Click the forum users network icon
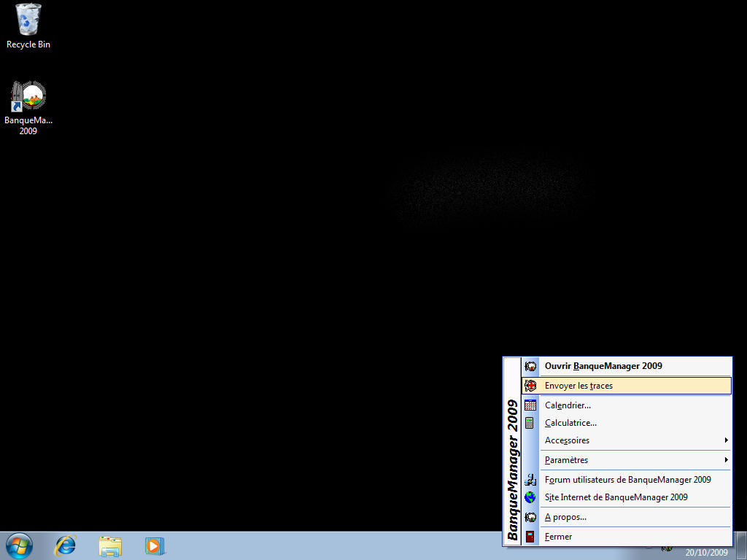The width and height of the screenshot is (747, 560). coord(530,480)
